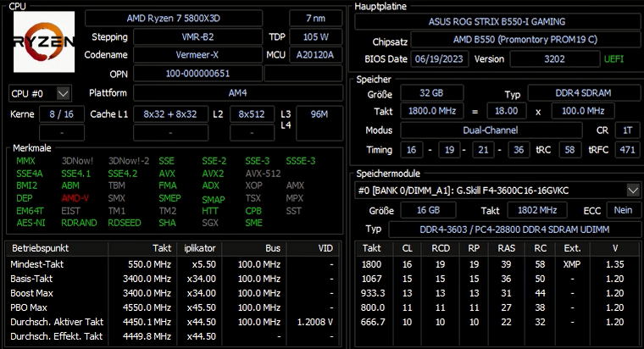
Task: Select the 32 GB memory size value
Action: pyautogui.click(x=431, y=93)
